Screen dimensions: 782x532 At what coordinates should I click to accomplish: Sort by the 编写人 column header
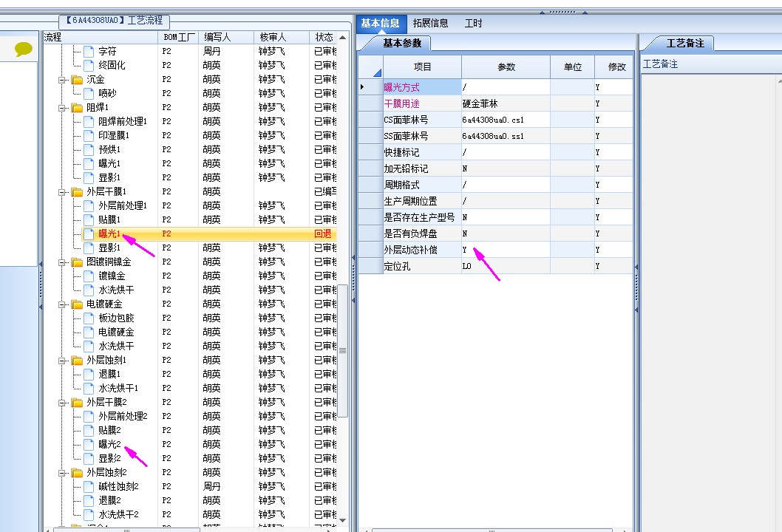point(226,38)
